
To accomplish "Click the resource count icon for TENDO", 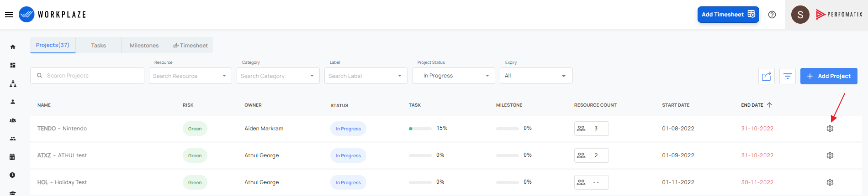I will [581, 129].
